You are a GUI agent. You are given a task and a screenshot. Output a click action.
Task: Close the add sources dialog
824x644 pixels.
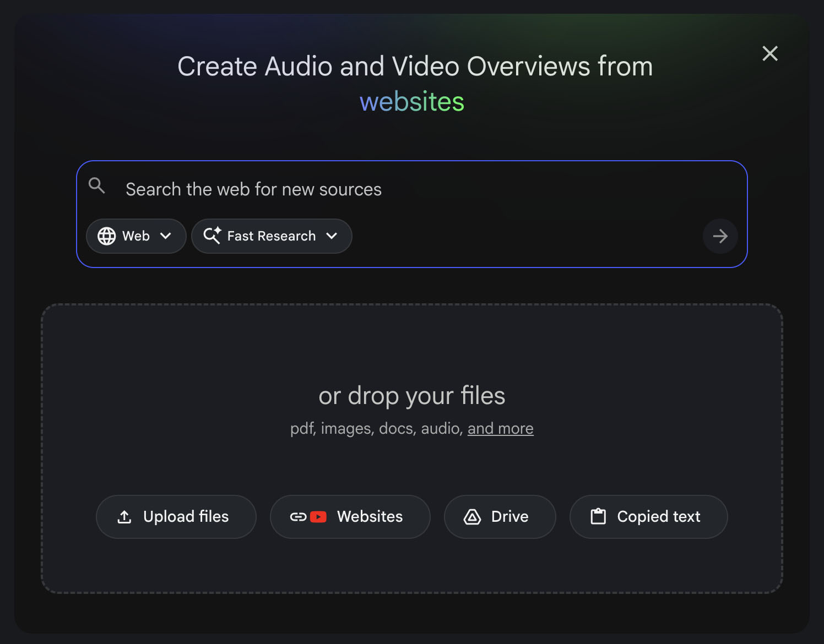769,53
